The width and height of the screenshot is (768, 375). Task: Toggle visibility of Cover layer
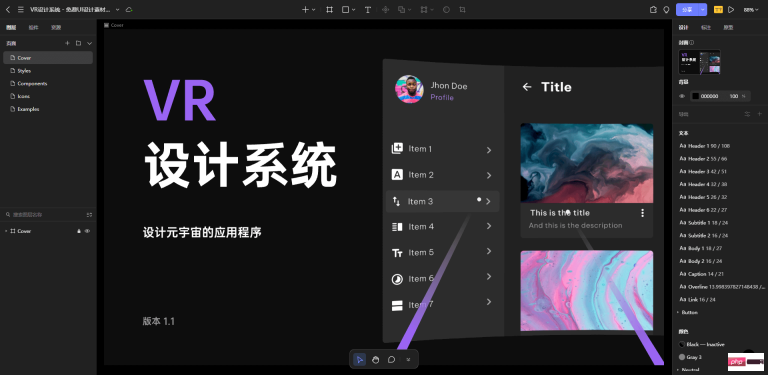[88, 231]
